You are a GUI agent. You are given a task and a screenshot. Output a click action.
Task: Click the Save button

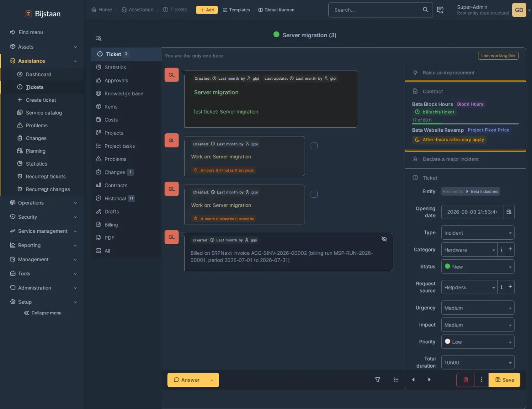504,380
